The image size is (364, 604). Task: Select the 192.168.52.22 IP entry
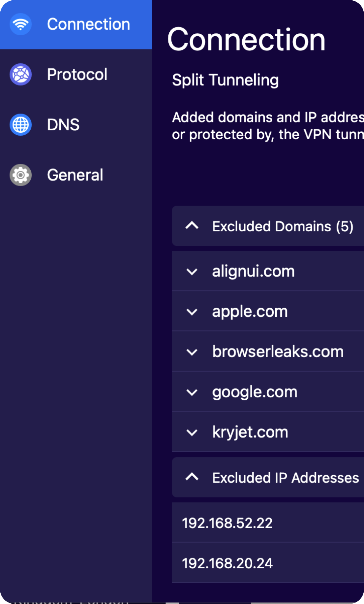(228, 523)
